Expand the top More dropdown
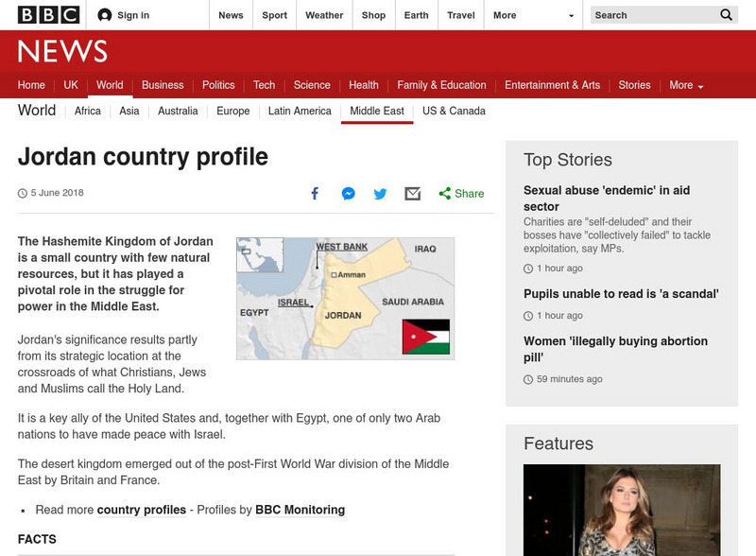This screenshot has height=556, width=756. tap(533, 15)
